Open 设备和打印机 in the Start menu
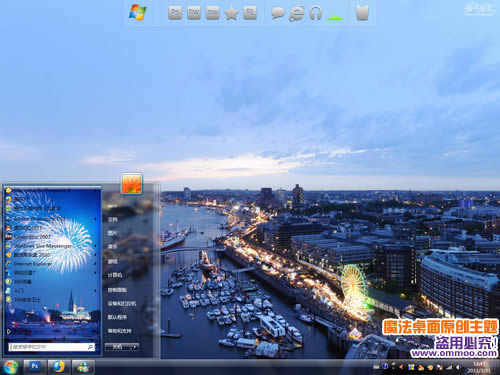 [x=122, y=304]
